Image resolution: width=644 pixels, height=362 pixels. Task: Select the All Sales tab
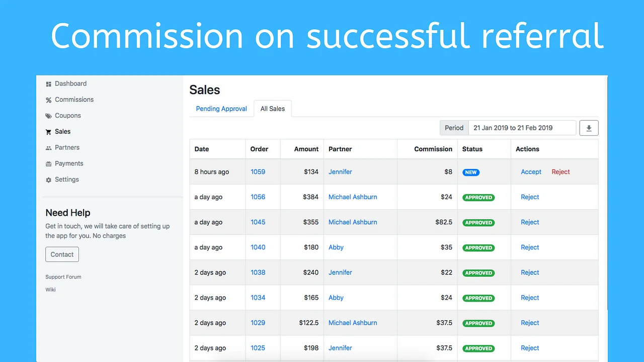[273, 109]
